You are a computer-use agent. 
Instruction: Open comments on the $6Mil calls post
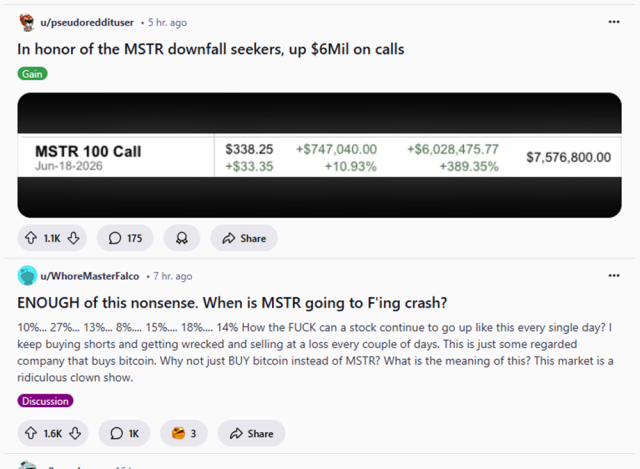click(x=125, y=238)
